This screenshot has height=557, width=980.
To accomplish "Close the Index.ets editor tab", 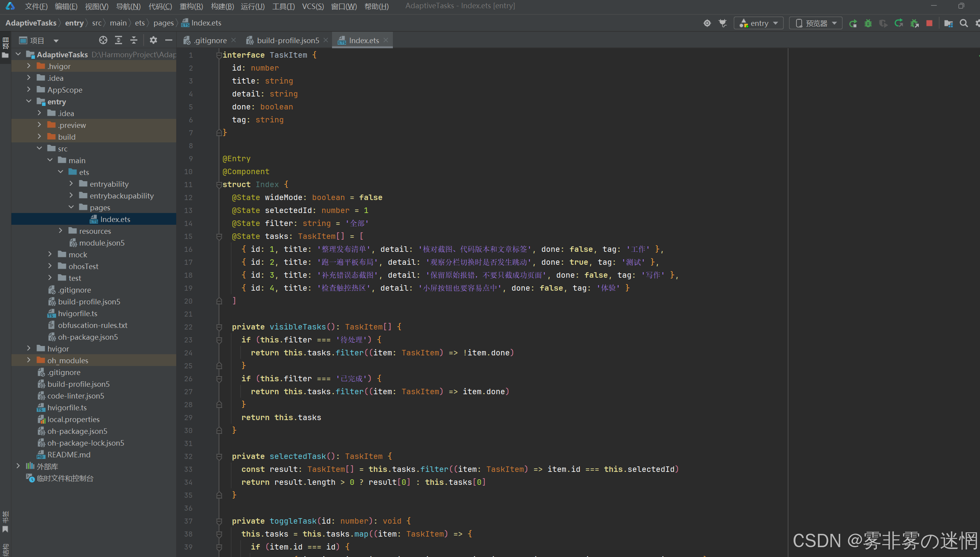I will 386,40.
